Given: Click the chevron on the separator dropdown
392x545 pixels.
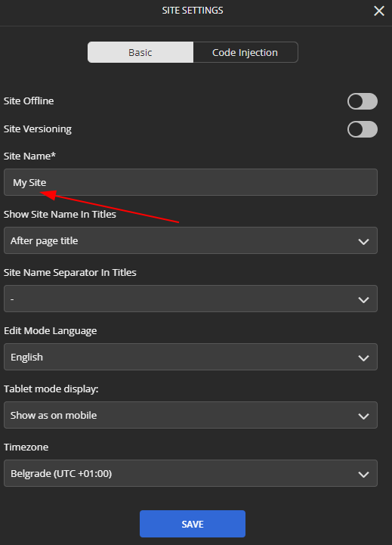Looking at the screenshot, I should click(363, 299).
